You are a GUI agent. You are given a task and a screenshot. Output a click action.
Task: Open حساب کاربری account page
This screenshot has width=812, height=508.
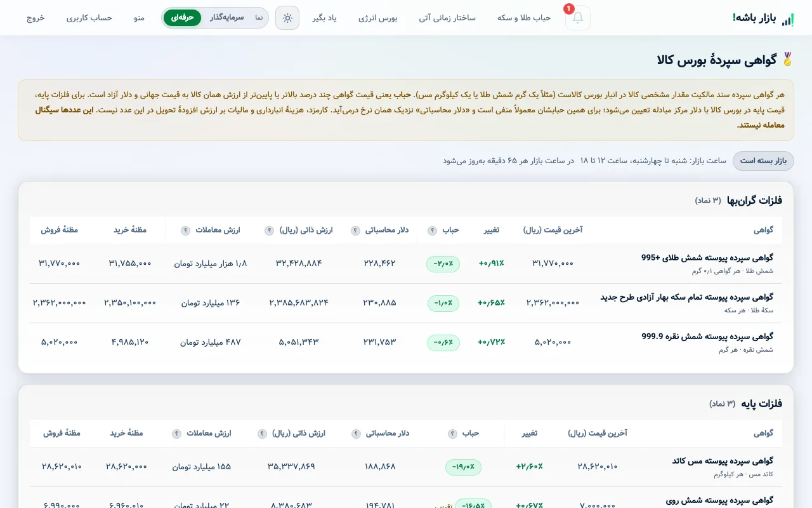89,18
